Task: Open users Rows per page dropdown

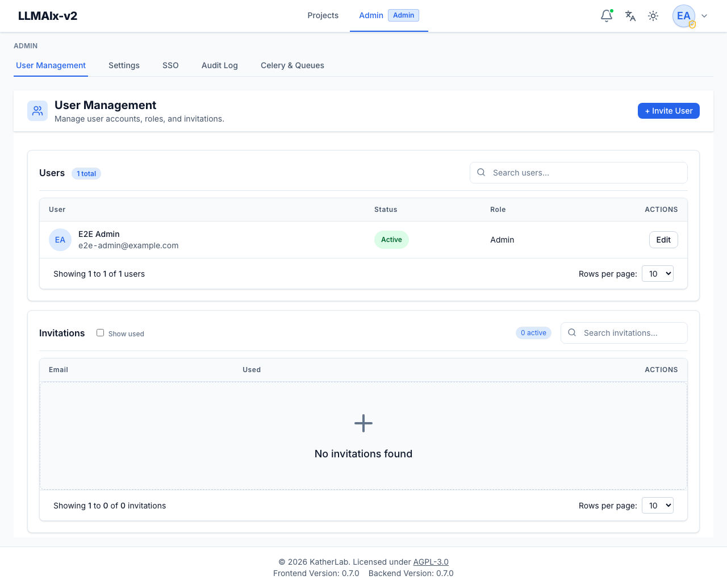Action: (658, 274)
